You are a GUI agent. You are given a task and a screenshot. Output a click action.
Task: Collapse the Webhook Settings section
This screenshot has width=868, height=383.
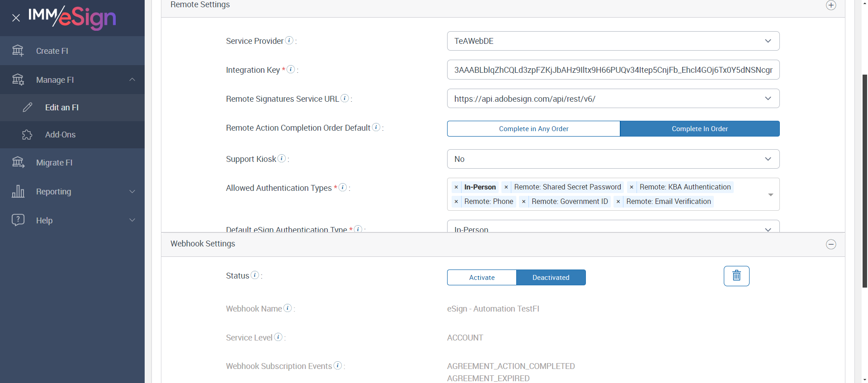[831, 244]
